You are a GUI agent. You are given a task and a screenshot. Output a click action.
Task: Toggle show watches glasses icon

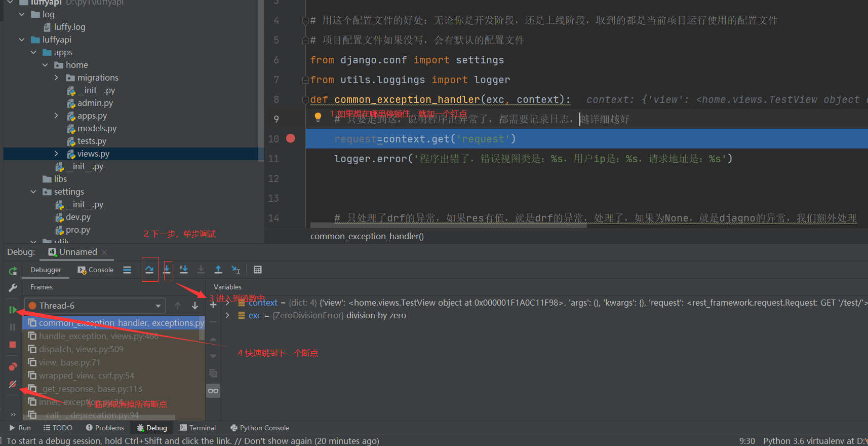coord(213,391)
